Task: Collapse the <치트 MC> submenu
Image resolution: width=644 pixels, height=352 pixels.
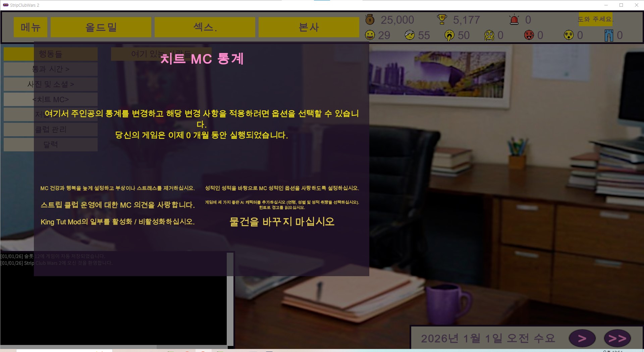Action: tap(51, 99)
